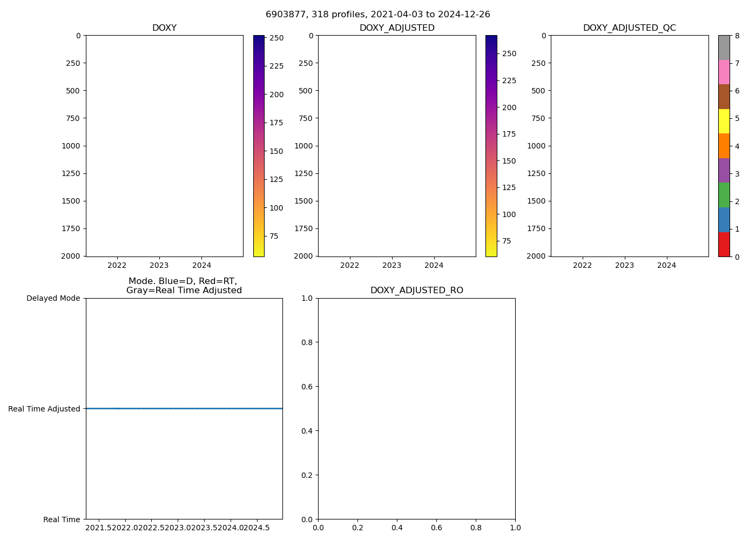Click the DOXY_ADJUSTED plot's gradient colorbar

pos(491,146)
